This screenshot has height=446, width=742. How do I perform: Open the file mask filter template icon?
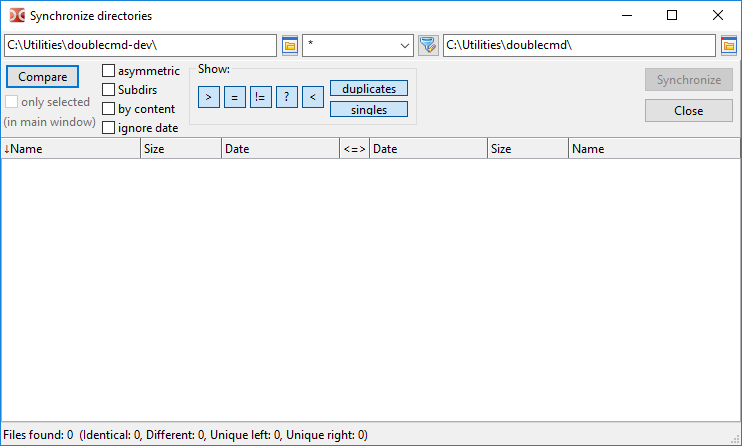tap(428, 46)
